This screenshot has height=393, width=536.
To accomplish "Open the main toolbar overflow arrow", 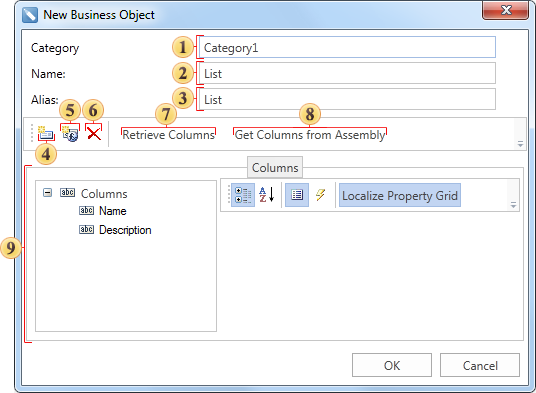I will click(520, 144).
